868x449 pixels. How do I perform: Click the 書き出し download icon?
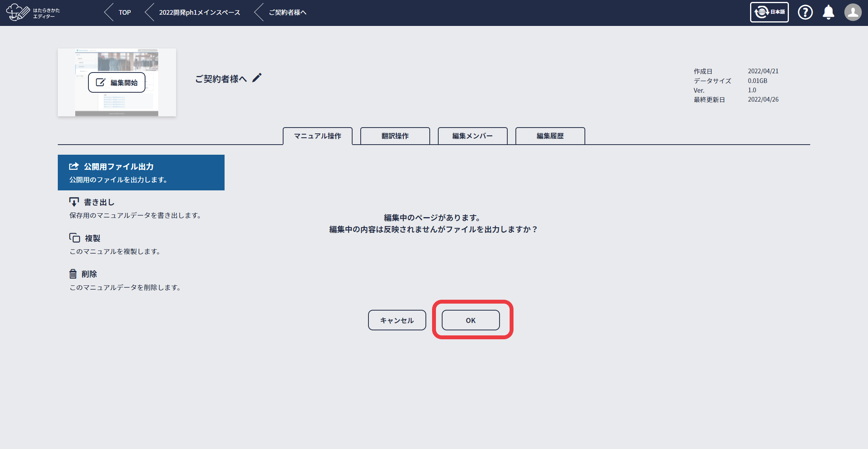click(x=74, y=202)
